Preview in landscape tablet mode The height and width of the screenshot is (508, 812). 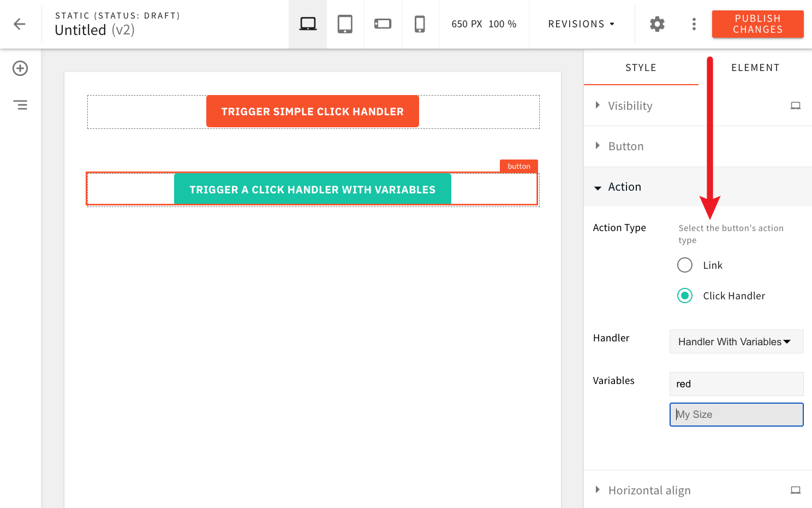coord(383,23)
